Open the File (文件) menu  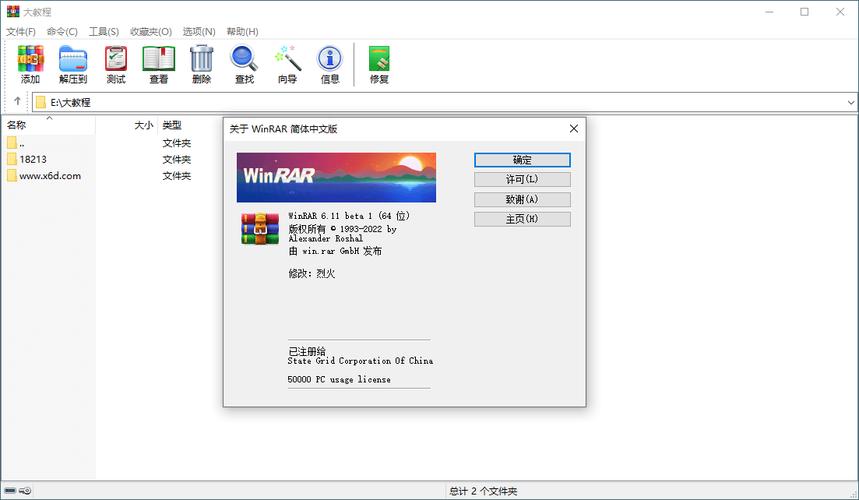21,32
